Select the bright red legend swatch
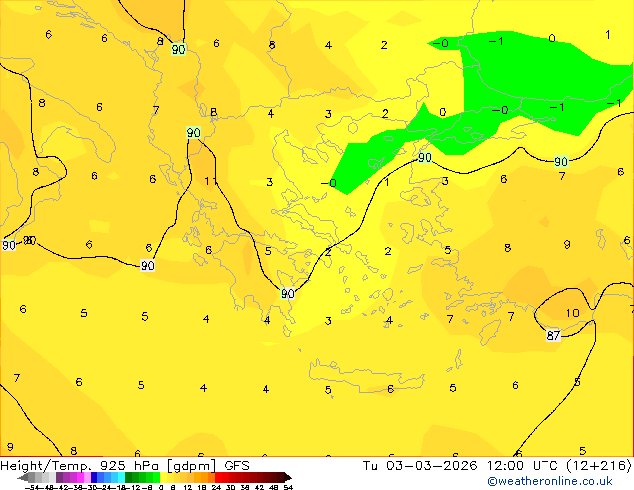 click(x=218, y=477)
